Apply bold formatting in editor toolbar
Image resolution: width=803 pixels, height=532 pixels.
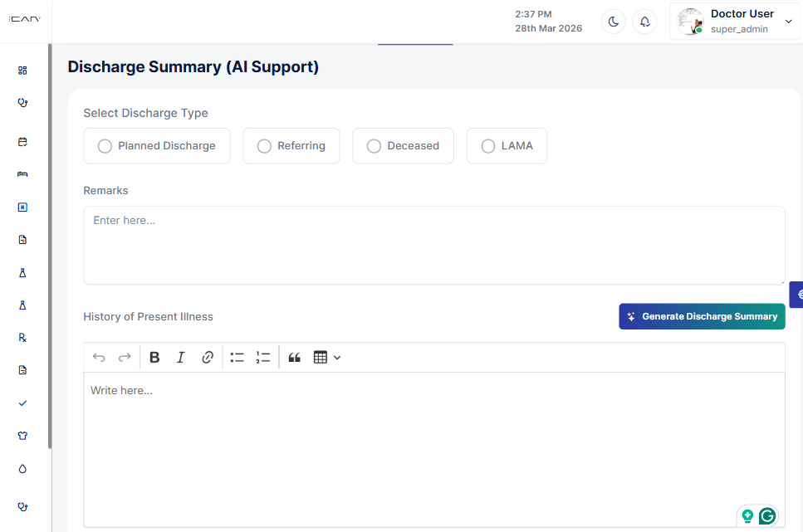click(x=154, y=358)
